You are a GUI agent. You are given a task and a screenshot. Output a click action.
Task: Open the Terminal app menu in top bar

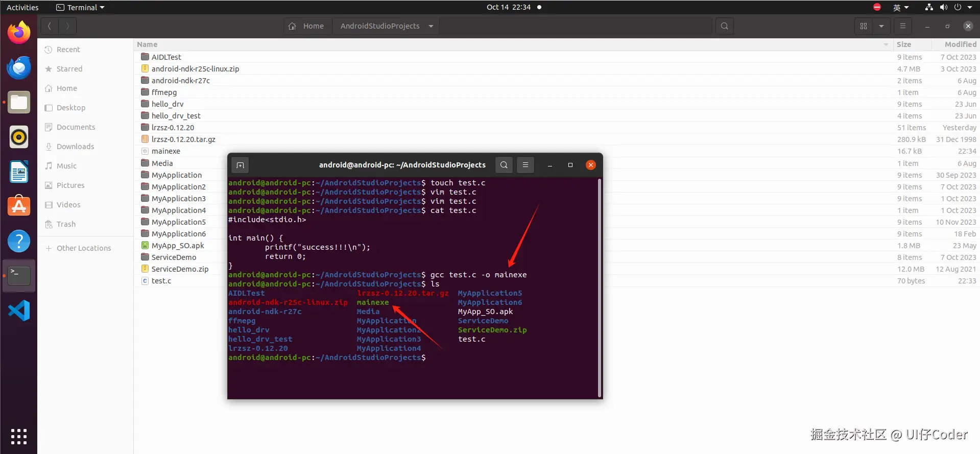pyautogui.click(x=80, y=7)
